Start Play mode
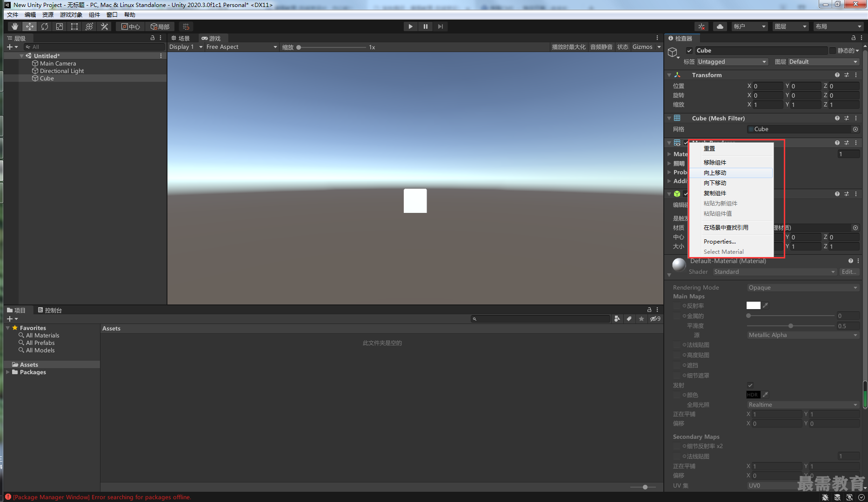The height and width of the screenshot is (502, 868). (x=410, y=26)
